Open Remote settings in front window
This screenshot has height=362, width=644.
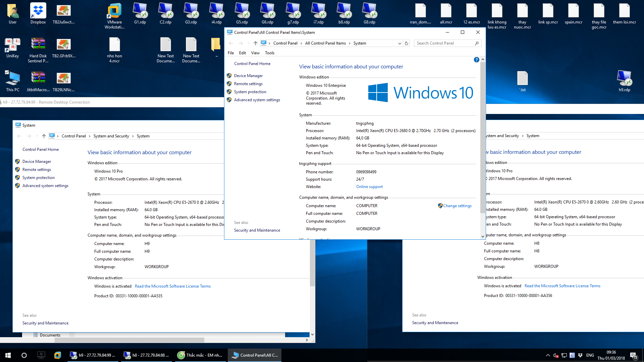248,84
